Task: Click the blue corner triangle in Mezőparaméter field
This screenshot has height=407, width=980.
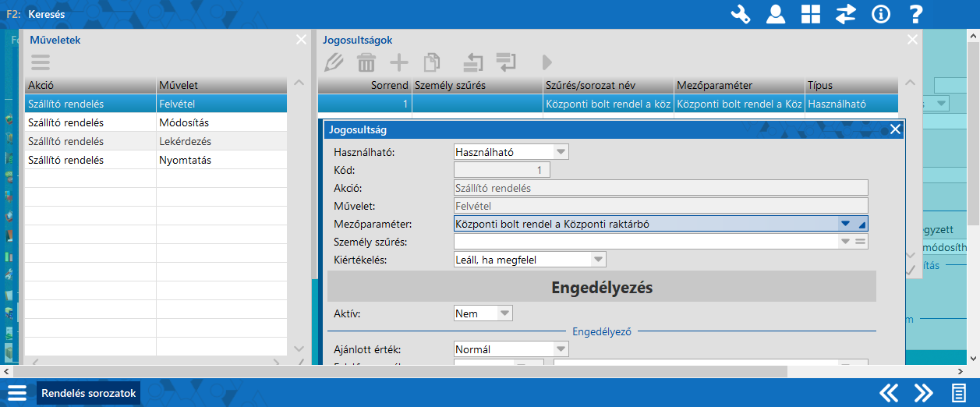Action: pos(861,225)
